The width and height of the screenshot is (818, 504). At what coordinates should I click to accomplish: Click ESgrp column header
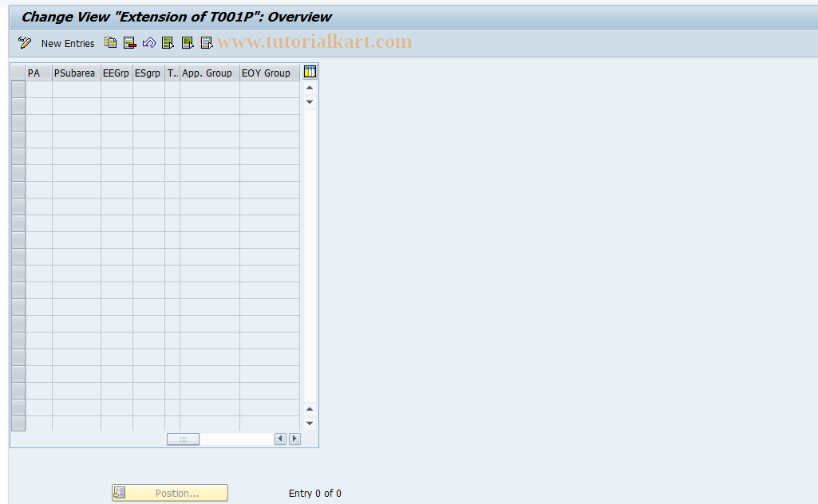pyautogui.click(x=148, y=73)
